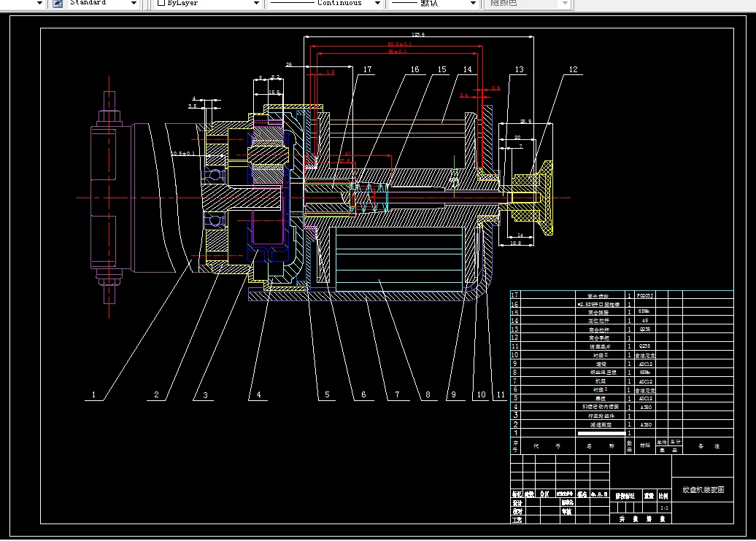Click the red 1.3 dimension text
The image size is (756, 541).
tap(330, 72)
